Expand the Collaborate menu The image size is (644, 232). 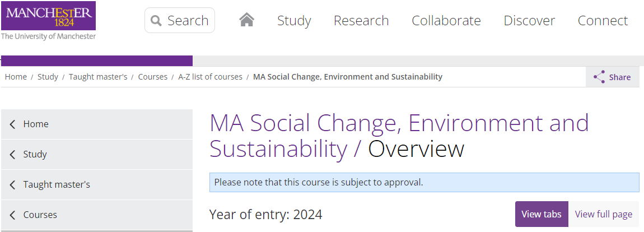coord(446,21)
